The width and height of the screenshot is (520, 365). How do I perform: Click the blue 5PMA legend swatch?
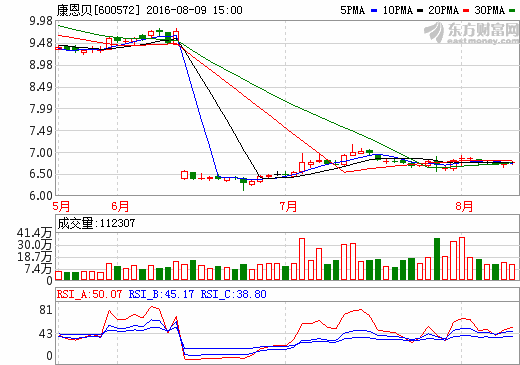[x=374, y=11]
